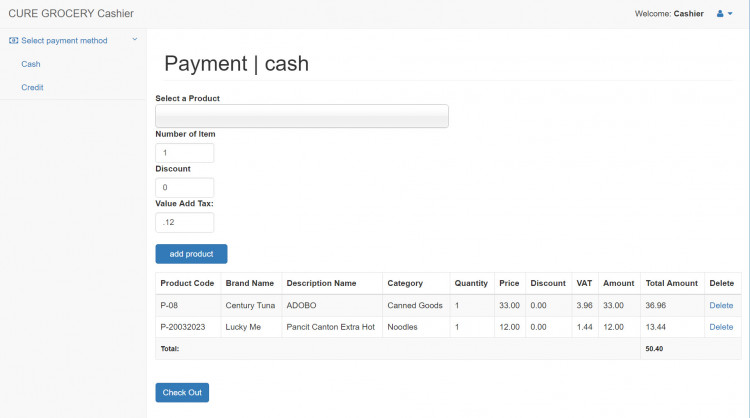Click the payment method money icon
This screenshot has height=418, width=750.
(x=13, y=41)
